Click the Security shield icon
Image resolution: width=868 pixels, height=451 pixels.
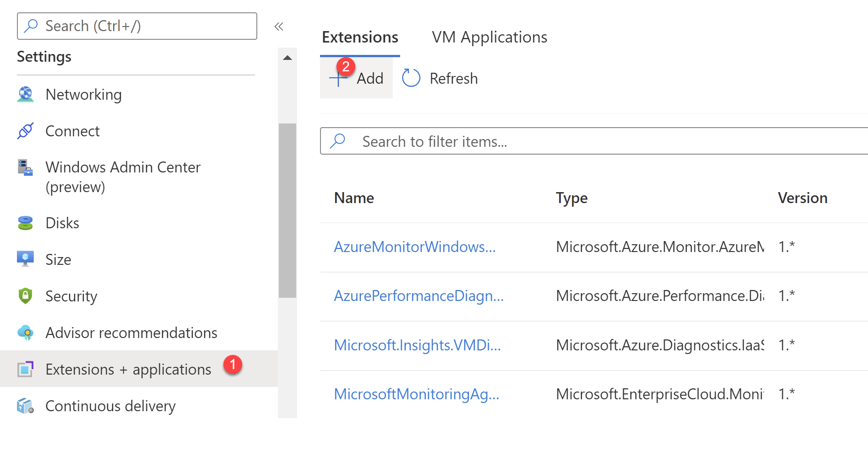point(26,296)
